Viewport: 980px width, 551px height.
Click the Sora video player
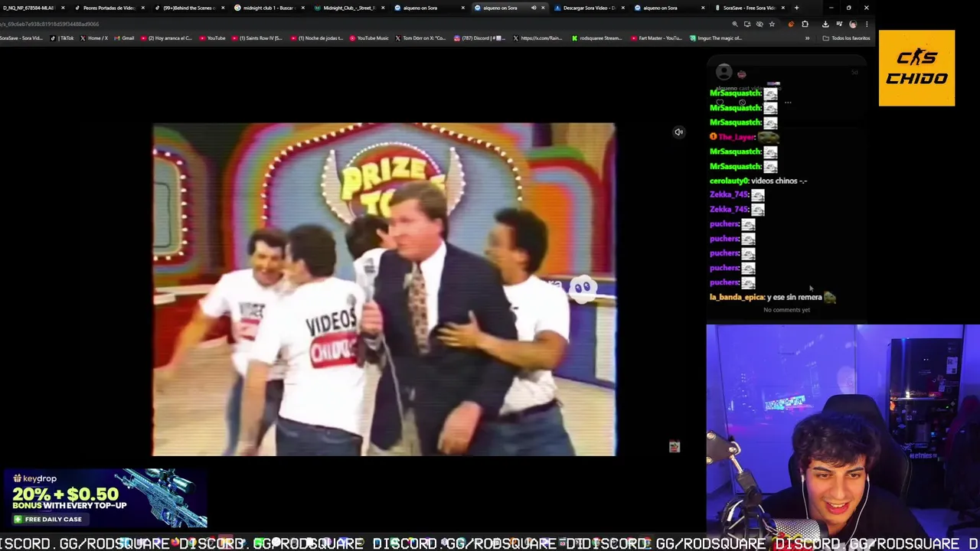tap(384, 289)
